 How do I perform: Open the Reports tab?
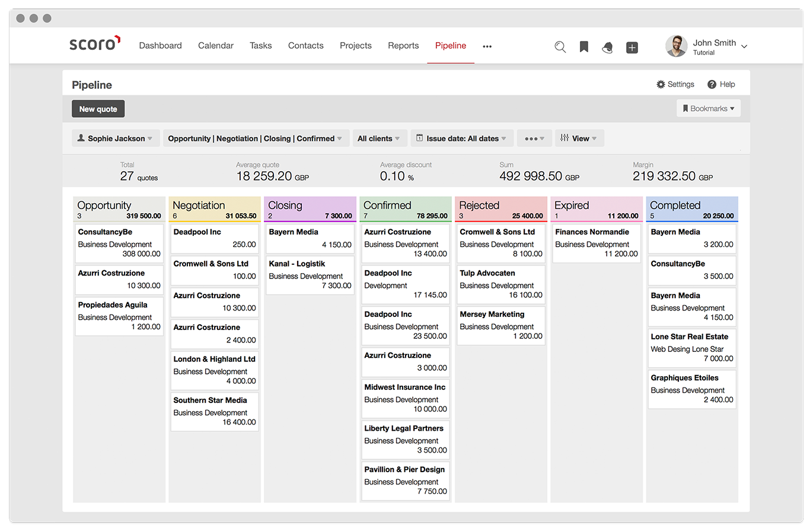tap(403, 46)
